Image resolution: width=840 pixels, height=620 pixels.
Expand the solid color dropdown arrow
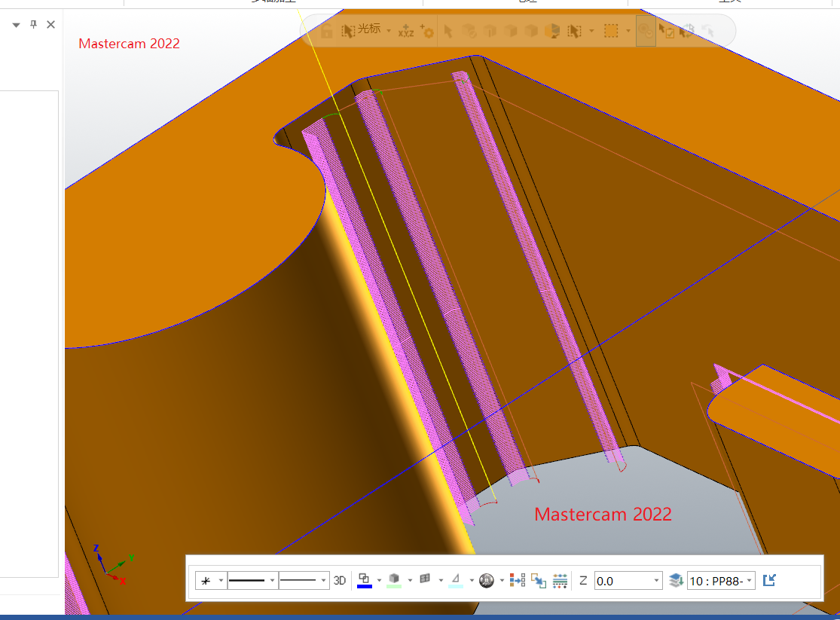pyautogui.click(x=410, y=580)
